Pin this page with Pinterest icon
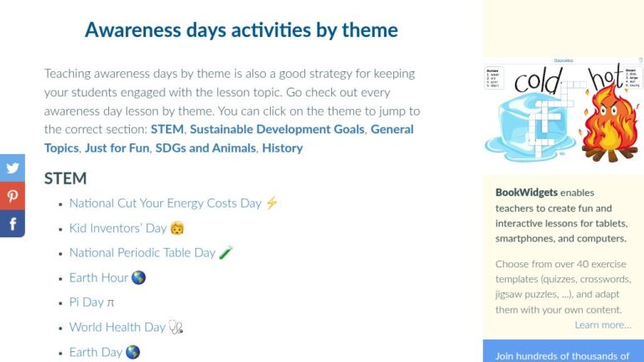 click(x=13, y=196)
